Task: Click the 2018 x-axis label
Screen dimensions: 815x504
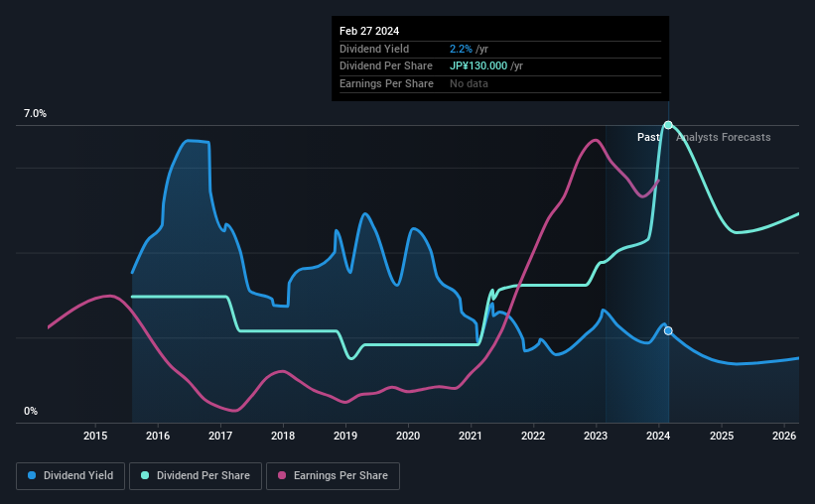Action: point(283,436)
